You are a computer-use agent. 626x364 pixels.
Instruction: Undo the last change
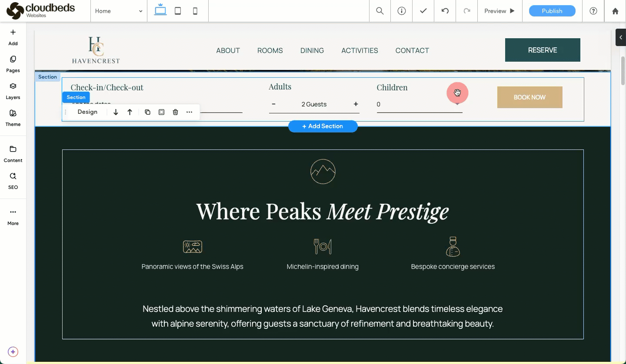pyautogui.click(x=445, y=11)
